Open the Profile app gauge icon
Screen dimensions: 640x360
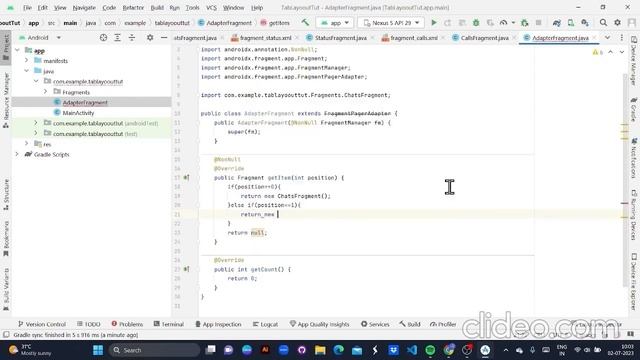coord(504,23)
